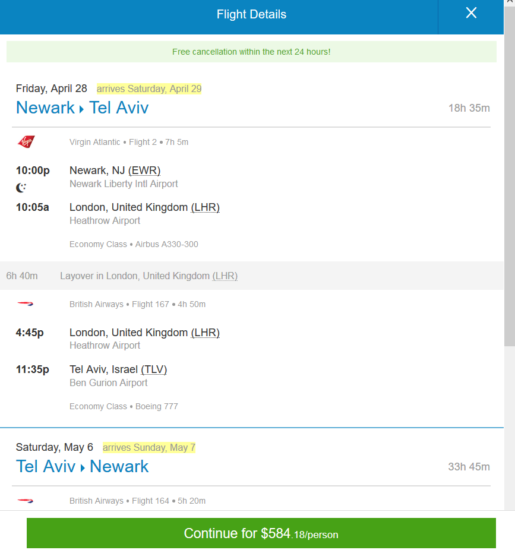Continue for $584.18 per person
Screen dimensions: 515x550
pyautogui.click(x=261, y=533)
